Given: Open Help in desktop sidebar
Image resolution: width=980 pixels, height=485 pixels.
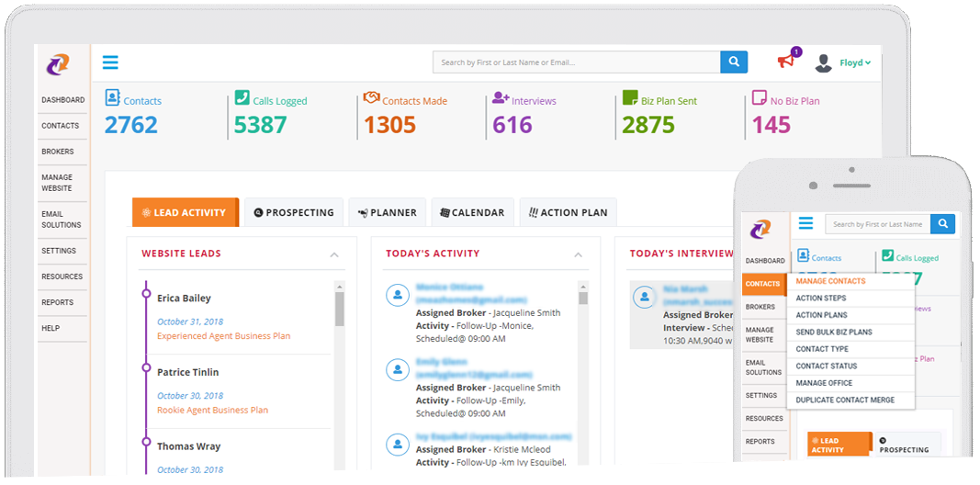Looking at the screenshot, I should (x=51, y=328).
